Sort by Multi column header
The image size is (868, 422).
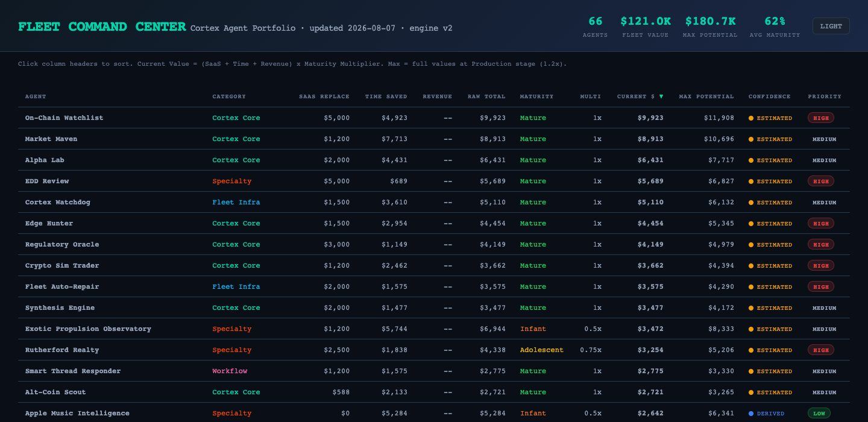pos(591,96)
